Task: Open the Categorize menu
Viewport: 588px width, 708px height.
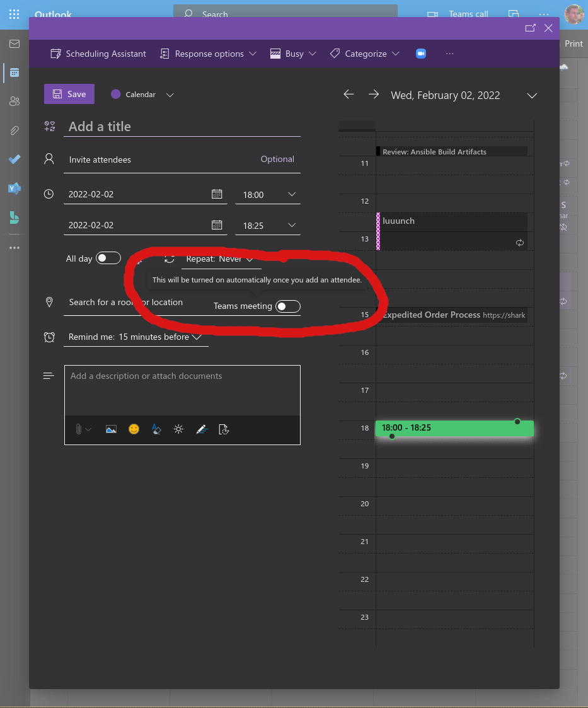Action: click(365, 54)
